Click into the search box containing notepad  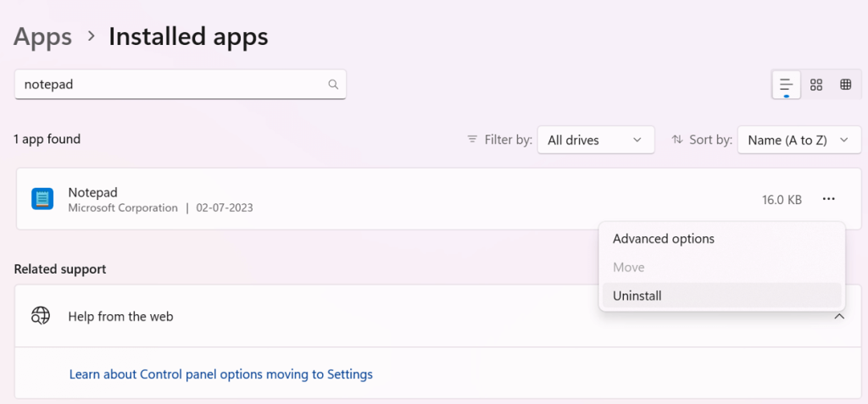(x=170, y=85)
